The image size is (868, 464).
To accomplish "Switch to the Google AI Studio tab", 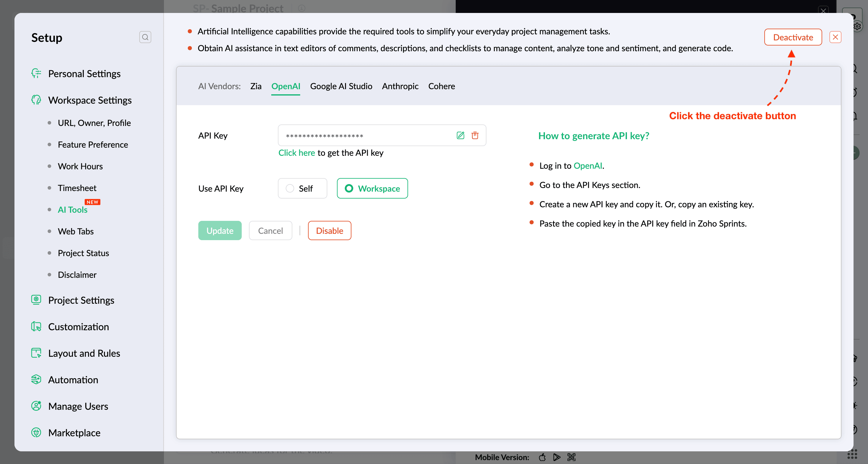I will tap(341, 86).
